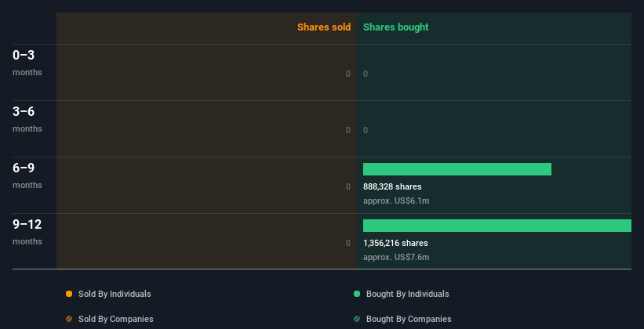Click the striped green Bought By Companies icon
Viewport: 644px width, 329px height.
point(357,319)
